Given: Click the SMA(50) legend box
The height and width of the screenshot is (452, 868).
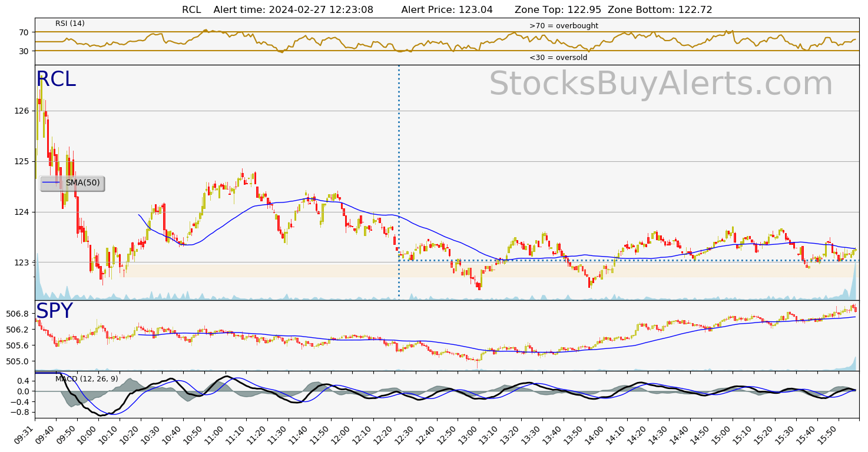Looking at the screenshot, I should (x=72, y=183).
